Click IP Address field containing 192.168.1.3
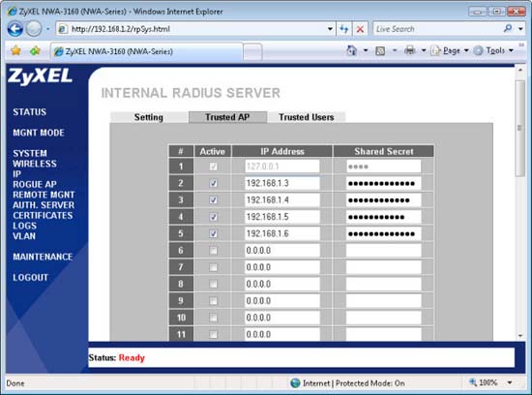The width and height of the screenshot is (532, 395). 281,183
